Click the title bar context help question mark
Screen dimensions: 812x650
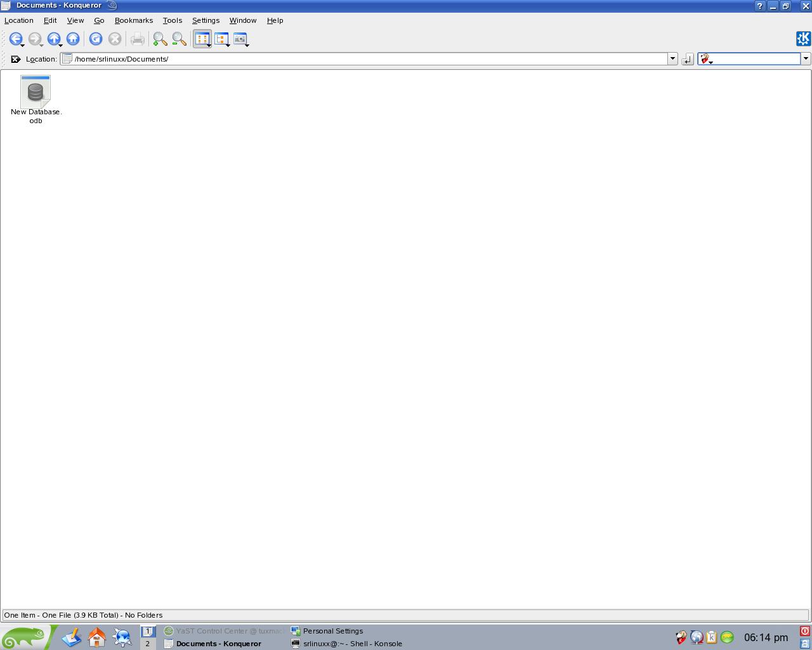click(759, 6)
